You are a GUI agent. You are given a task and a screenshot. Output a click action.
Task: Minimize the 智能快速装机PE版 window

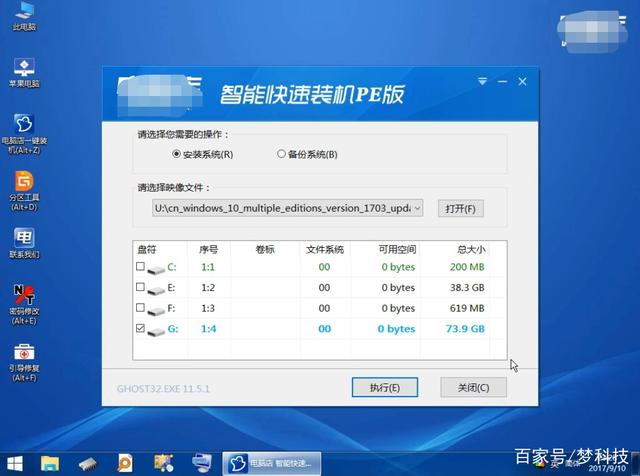pyautogui.click(x=502, y=81)
